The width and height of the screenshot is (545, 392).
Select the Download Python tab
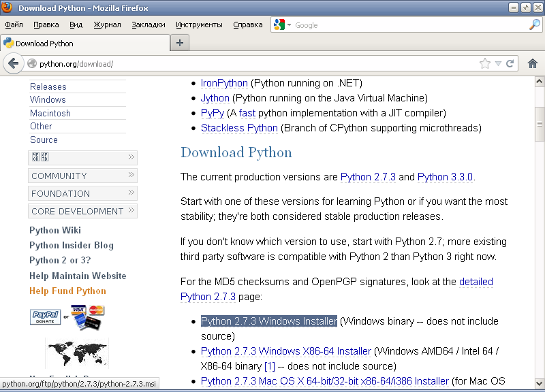point(85,43)
